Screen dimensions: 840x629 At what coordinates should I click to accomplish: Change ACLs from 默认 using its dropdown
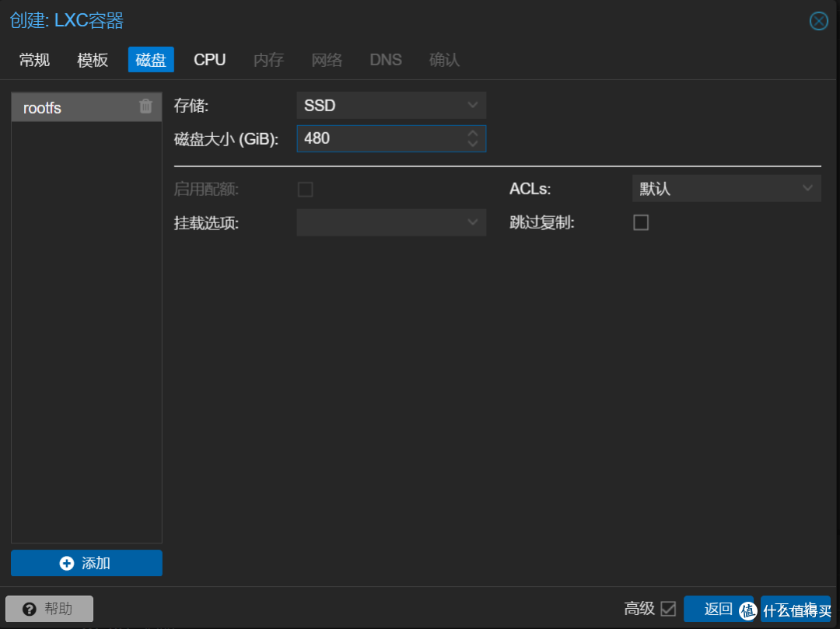[726, 188]
